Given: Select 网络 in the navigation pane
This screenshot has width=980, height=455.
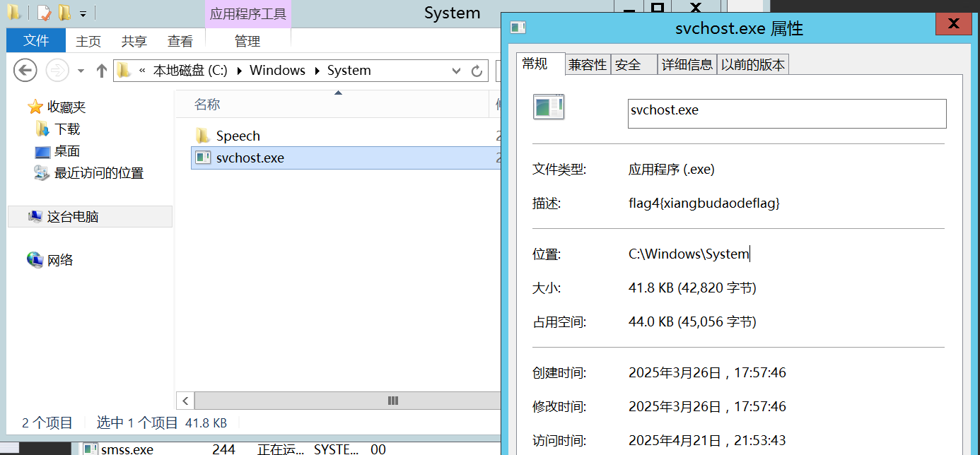Looking at the screenshot, I should click(x=60, y=260).
